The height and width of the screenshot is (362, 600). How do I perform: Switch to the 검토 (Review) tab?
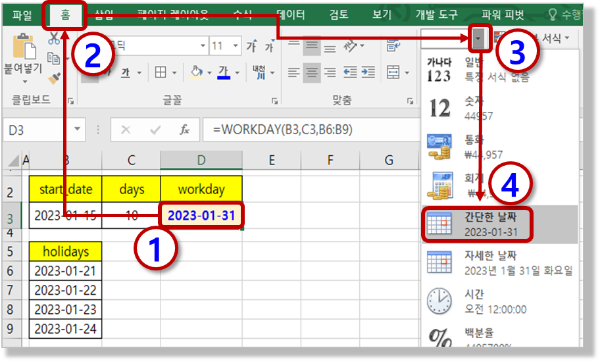(339, 15)
